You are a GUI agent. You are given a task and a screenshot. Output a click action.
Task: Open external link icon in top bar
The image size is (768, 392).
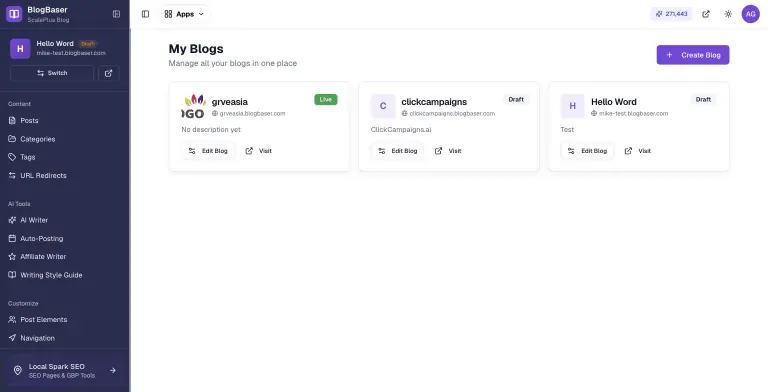(x=706, y=14)
